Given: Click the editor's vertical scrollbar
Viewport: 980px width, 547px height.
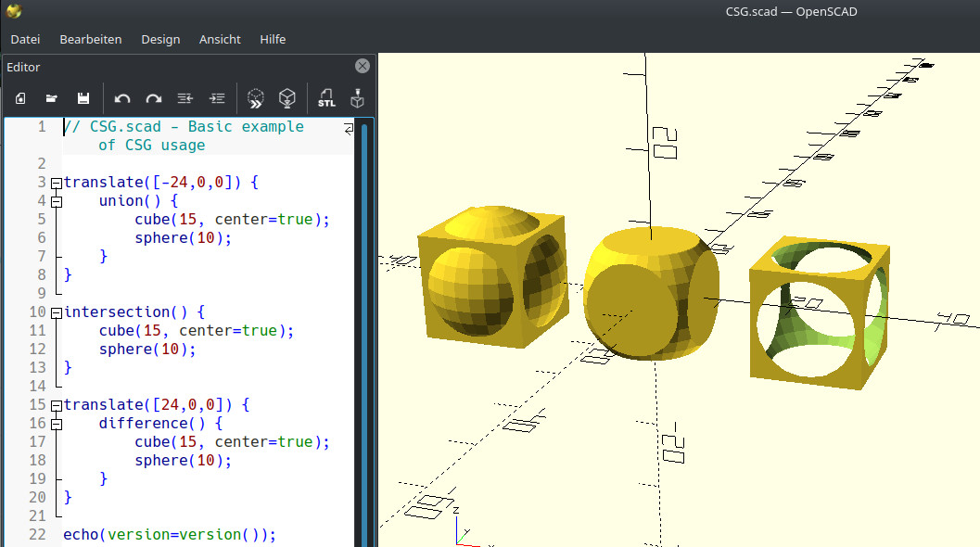Looking at the screenshot, I should pos(364,324).
